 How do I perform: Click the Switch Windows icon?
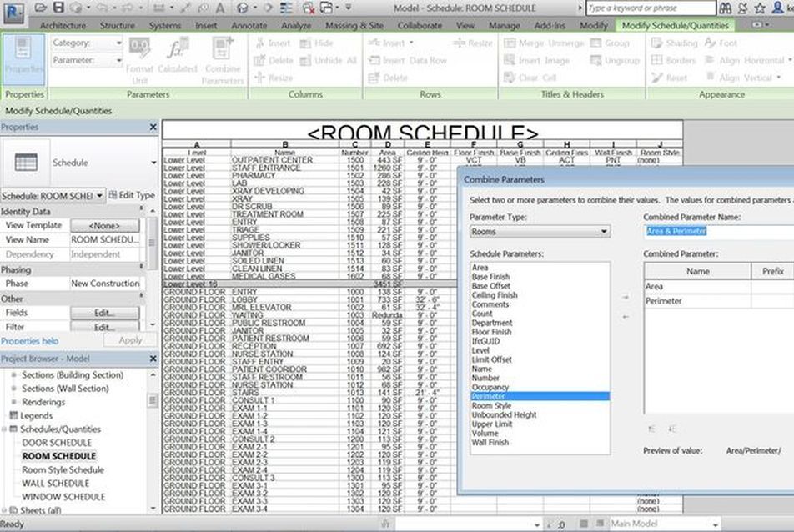327,8
